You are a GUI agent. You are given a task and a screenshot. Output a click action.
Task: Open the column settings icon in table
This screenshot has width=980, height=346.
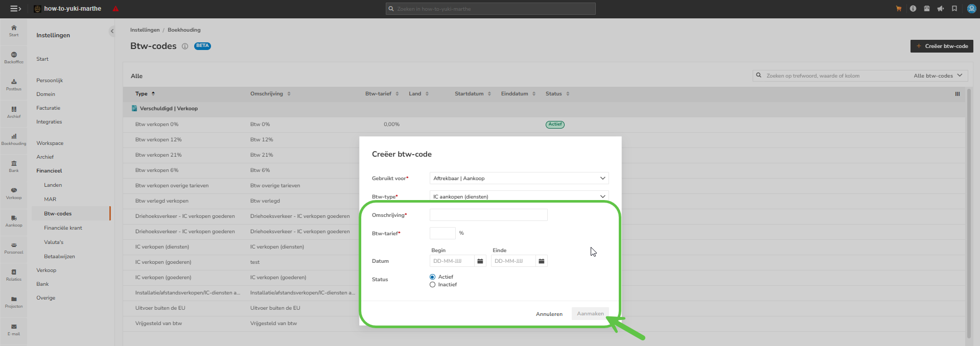(x=958, y=94)
